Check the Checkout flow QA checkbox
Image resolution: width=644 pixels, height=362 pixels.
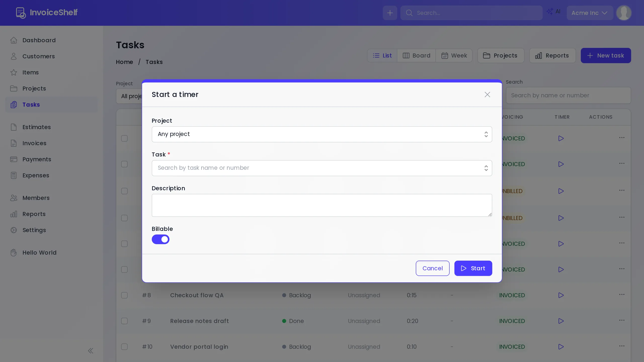[x=124, y=295]
